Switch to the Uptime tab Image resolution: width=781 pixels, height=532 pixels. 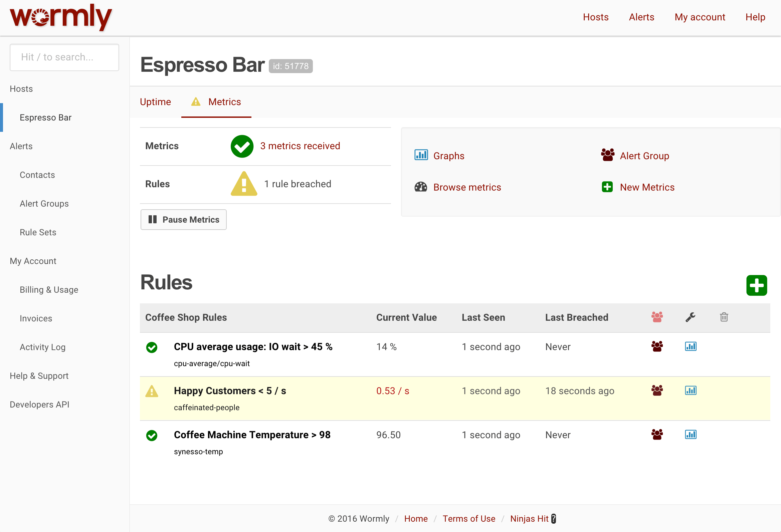tap(155, 102)
